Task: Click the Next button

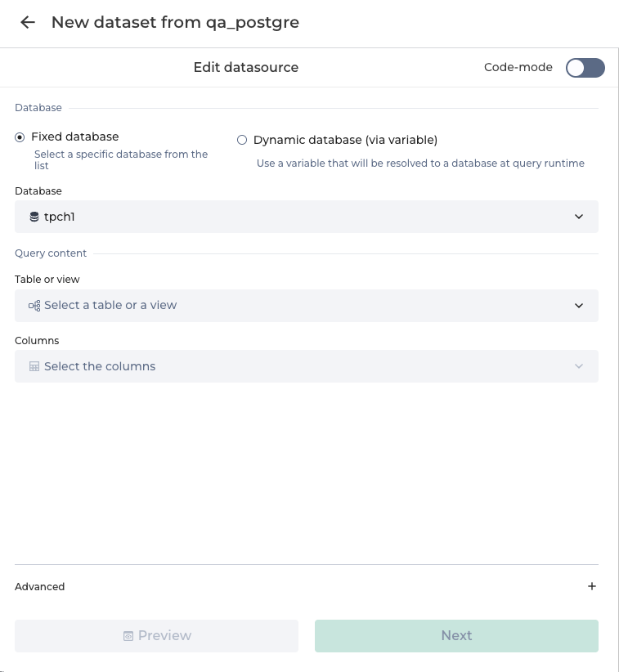Action: click(x=456, y=635)
